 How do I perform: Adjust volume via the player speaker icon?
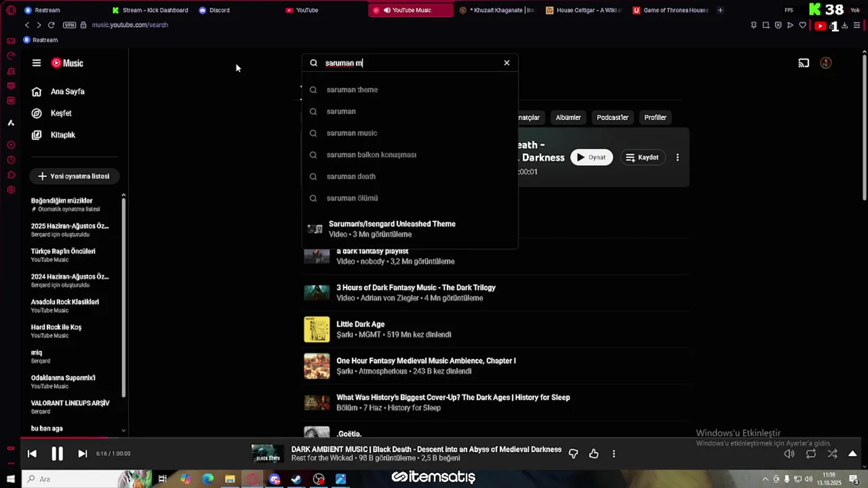(x=789, y=453)
